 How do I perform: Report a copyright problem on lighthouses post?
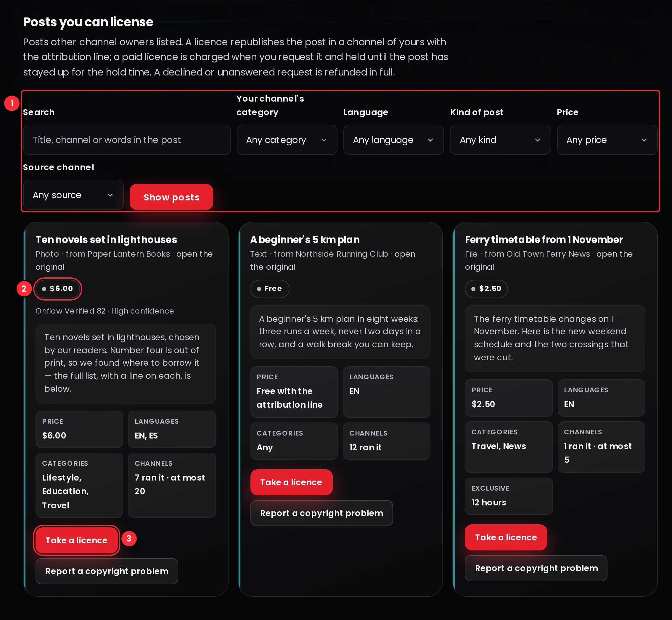[x=107, y=571]
